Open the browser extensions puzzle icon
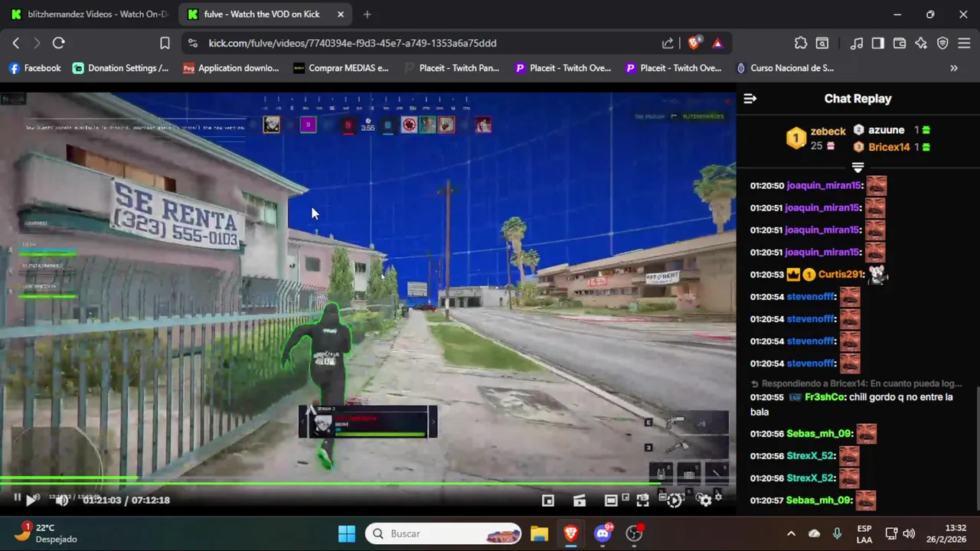The width and height of the screenshot is (980, 551). 801,44
